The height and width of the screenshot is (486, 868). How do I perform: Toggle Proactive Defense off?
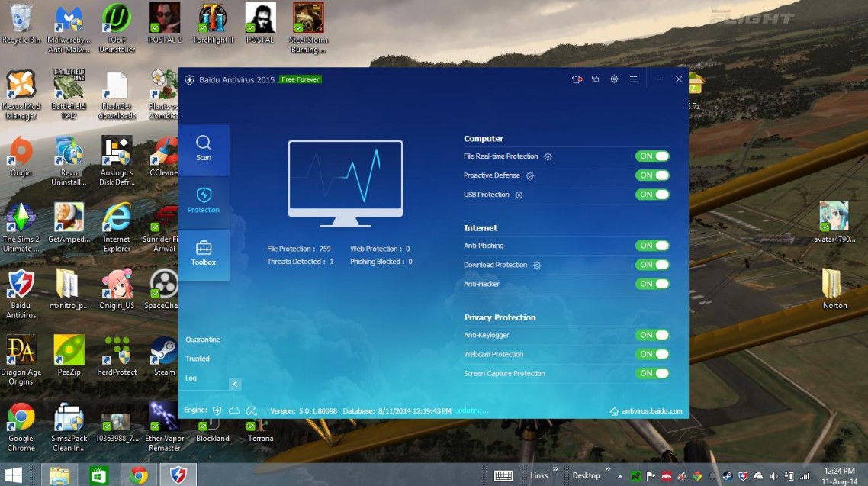tap(652, 175)
